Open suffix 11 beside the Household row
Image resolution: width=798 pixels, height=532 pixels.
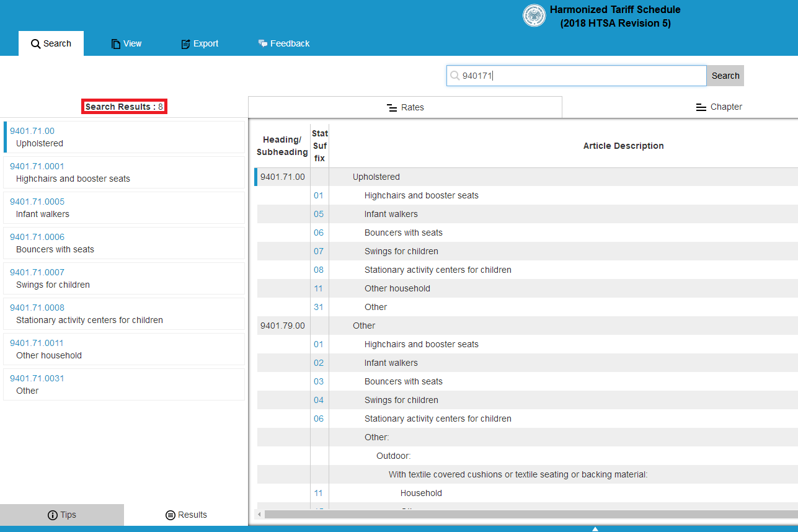point(319,493)
